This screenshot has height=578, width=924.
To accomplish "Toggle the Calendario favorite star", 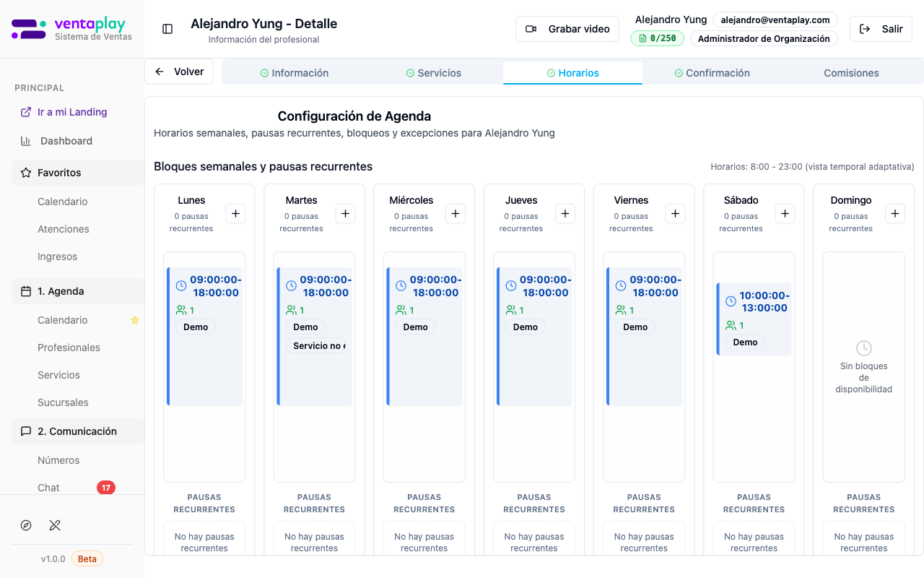I will tap(134, 320).
